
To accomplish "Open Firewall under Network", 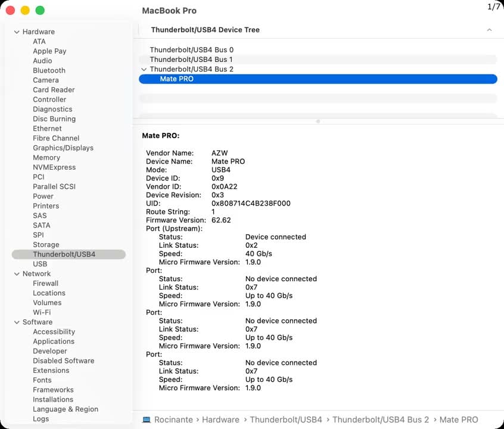I will pos(46,284).
